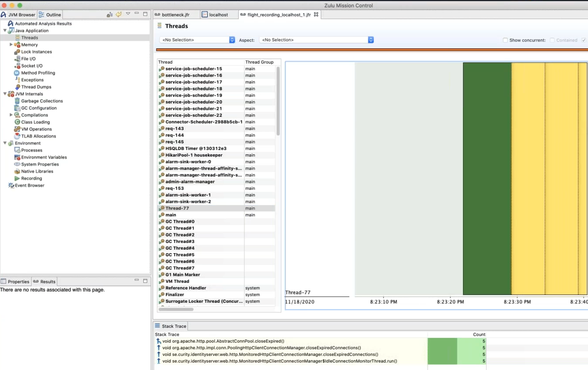Viewport: 588px width, 370px height.
Task: Click the TLAB Allocations icon
Action: 17,136
